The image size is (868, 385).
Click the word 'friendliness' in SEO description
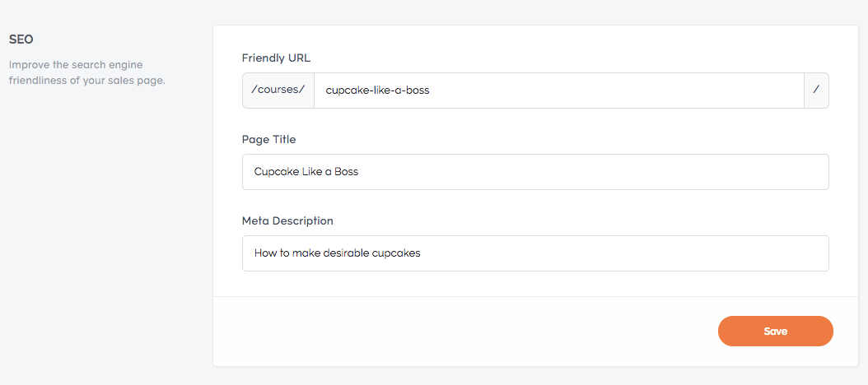[x=40, y=81]
